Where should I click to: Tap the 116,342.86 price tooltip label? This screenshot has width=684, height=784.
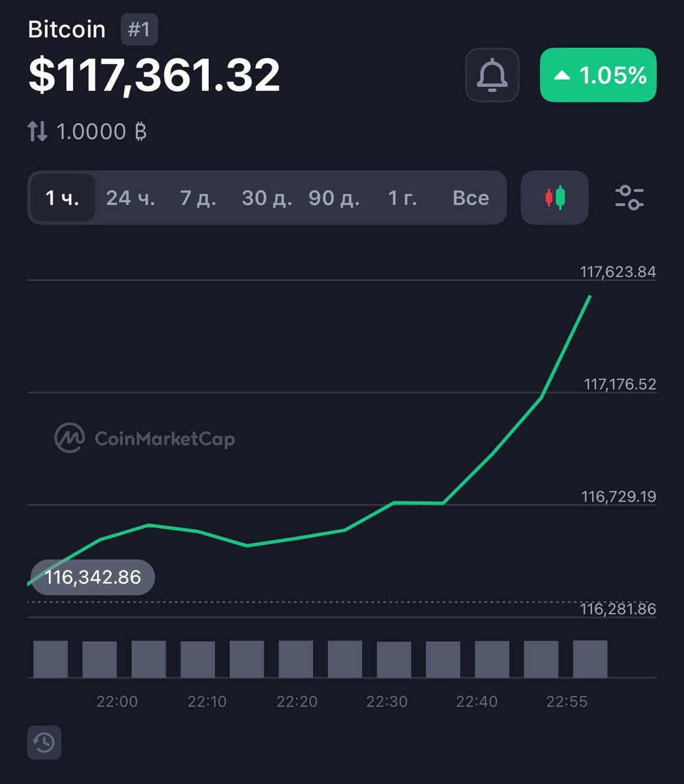coord(92,577)
